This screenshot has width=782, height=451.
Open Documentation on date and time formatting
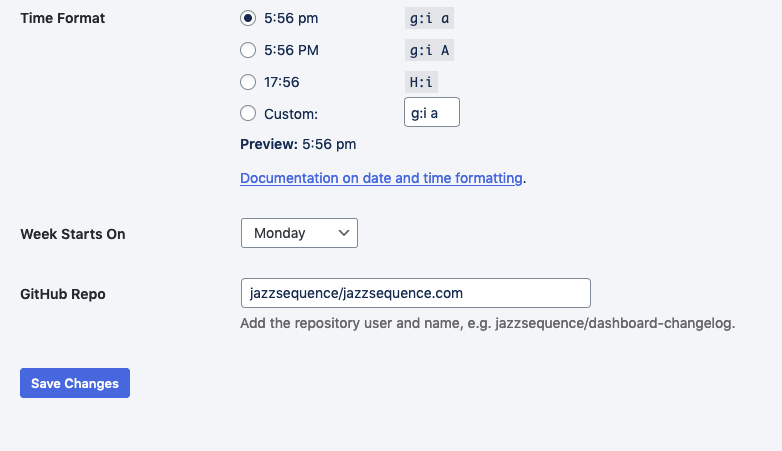[x=381, y=178]
